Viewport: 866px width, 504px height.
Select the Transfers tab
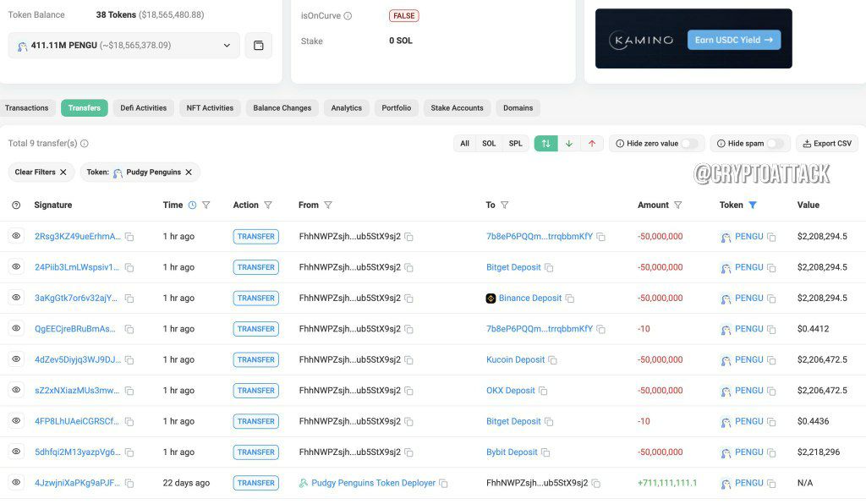coord(85,108)
